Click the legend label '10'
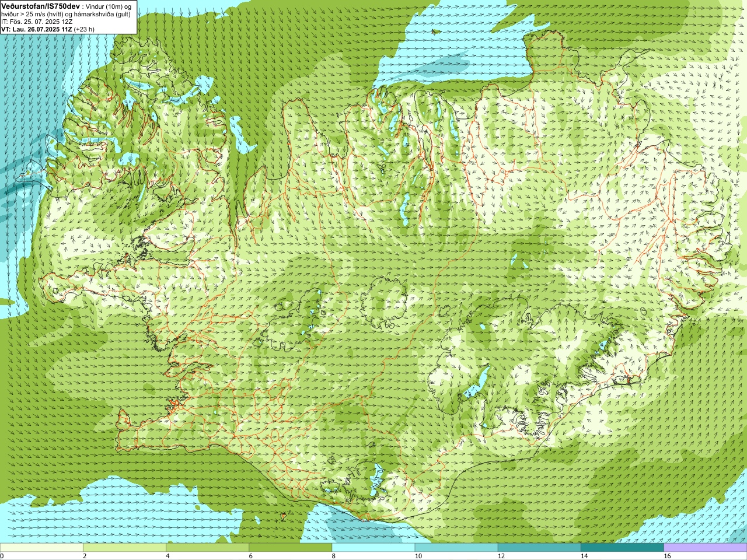Viewport: 747px width, 560px height. [418, 556]
